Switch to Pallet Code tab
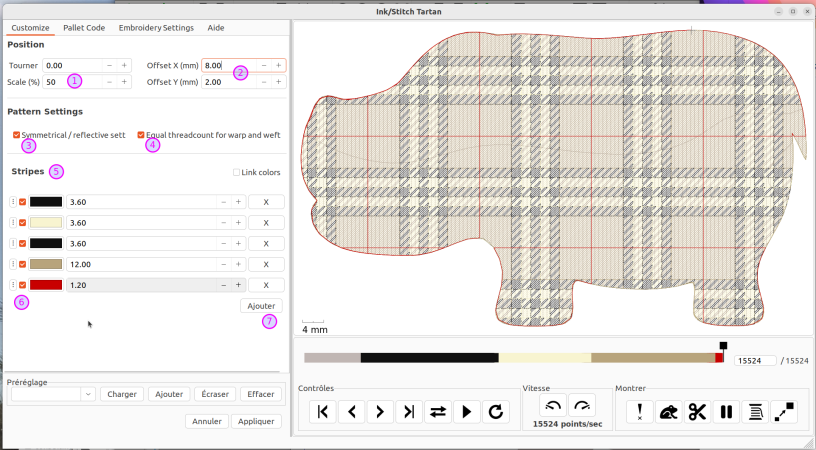Image resolution: width=816 pixels, height=450 pixels. pos(84,28)
